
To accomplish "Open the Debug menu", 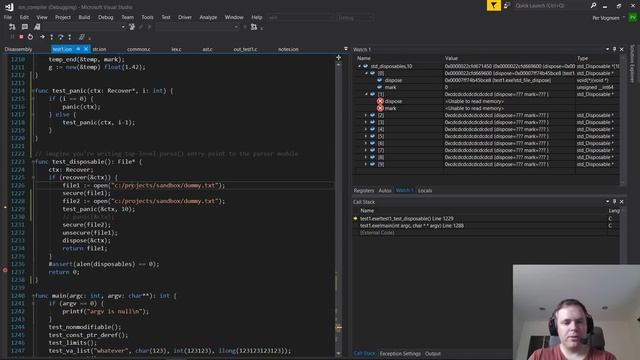I will point(106,17).
